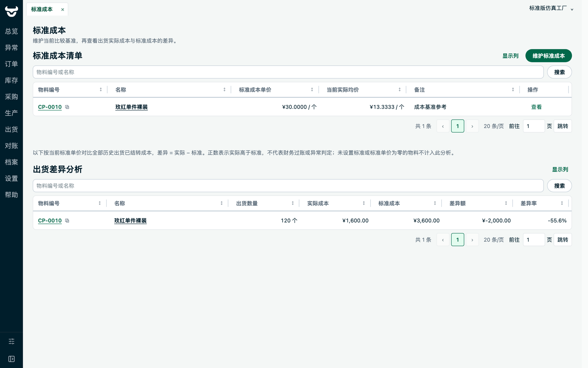Image resolution: width=588 pixels, height=368 pixels.
Task: Copy CP-0010 code in shipment variance table
Action: click(67, 221)
